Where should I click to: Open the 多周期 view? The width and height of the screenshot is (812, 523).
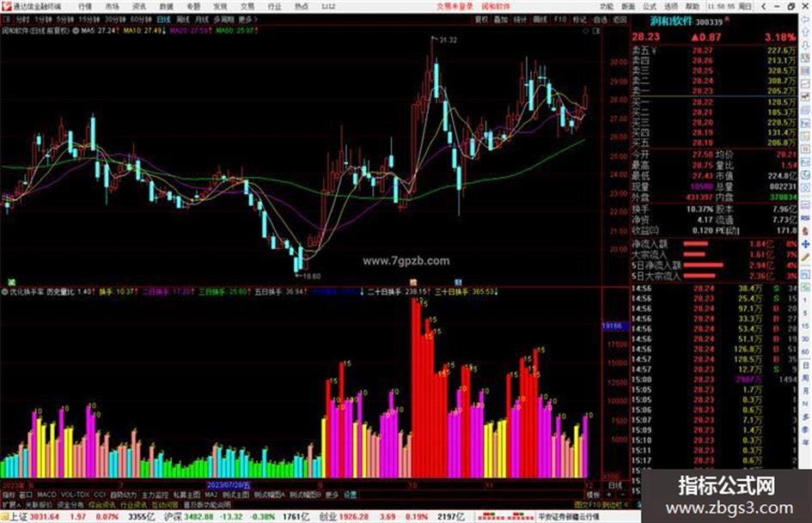223,19
